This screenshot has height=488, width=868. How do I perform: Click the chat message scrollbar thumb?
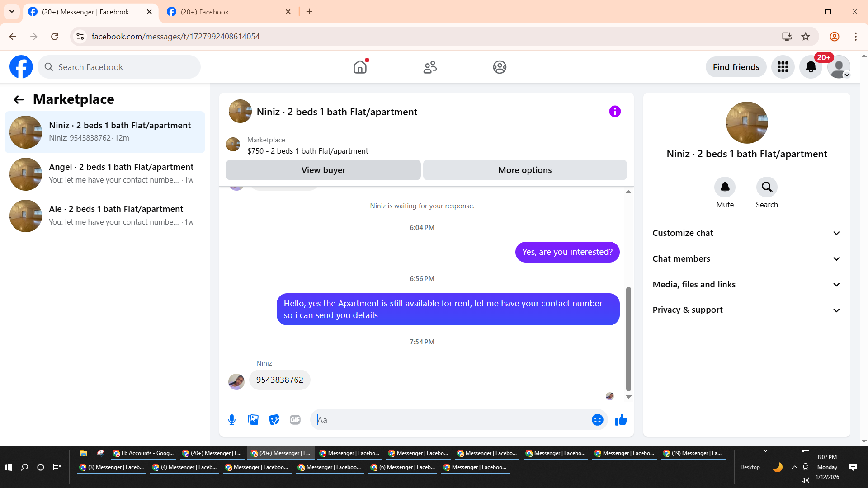tap(628, 339)
